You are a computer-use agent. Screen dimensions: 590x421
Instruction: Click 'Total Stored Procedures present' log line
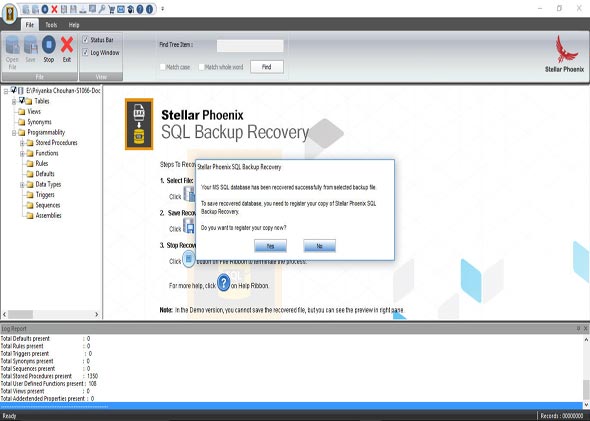tap(49, 376)
